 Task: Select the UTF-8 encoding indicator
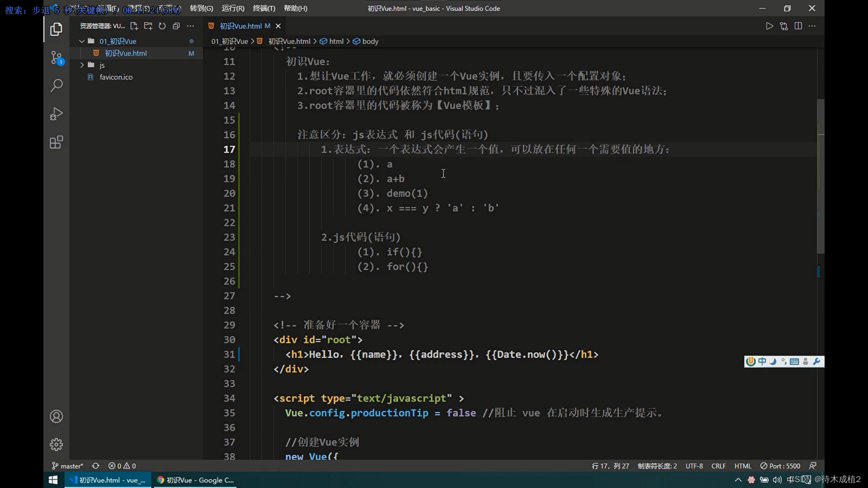coord(694,466)
